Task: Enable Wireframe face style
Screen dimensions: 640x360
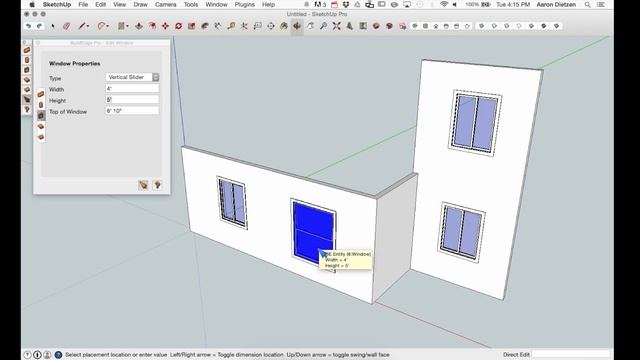Action: pos(507,26)
